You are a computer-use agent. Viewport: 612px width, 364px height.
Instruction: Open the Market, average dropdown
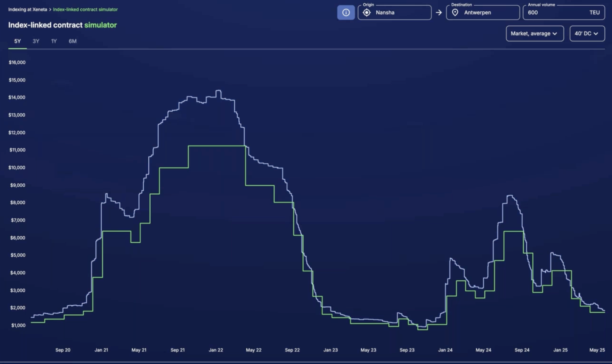coord(534,33)
